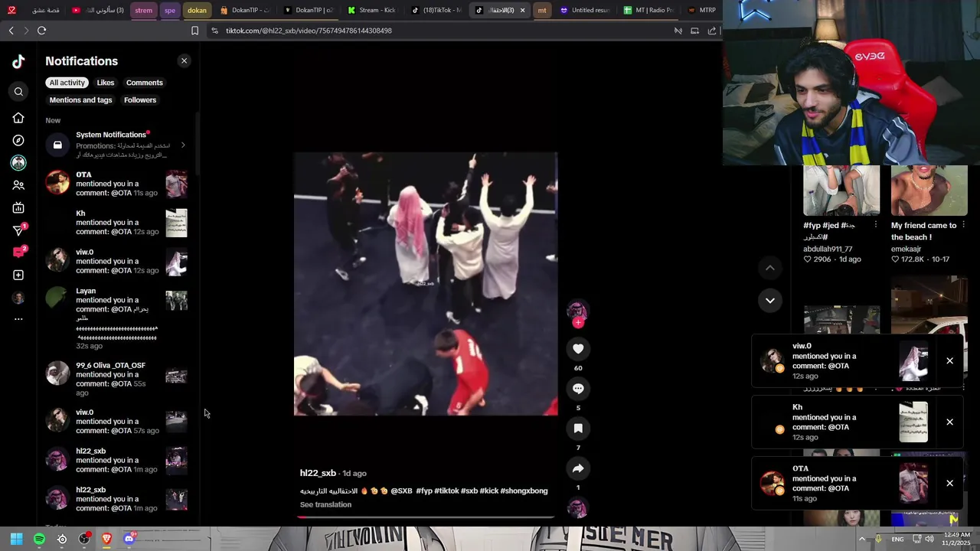
Task: Open Kh's mention notification in list
Action: coord(117,223)
